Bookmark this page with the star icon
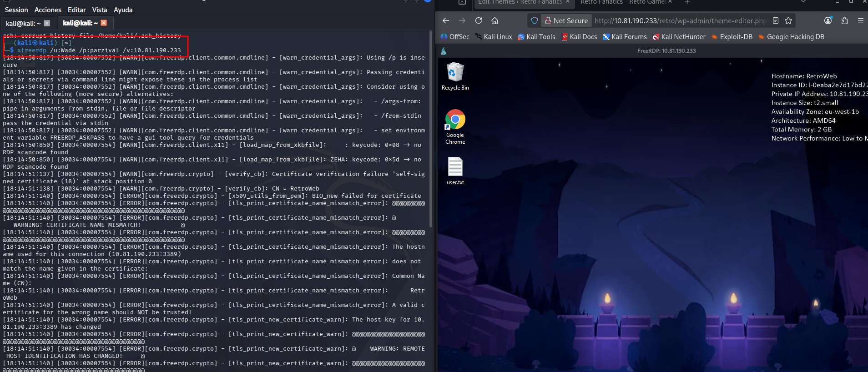The width and height of the screenshot is (868, 372). pyautogui.click(x=788, y=20)
